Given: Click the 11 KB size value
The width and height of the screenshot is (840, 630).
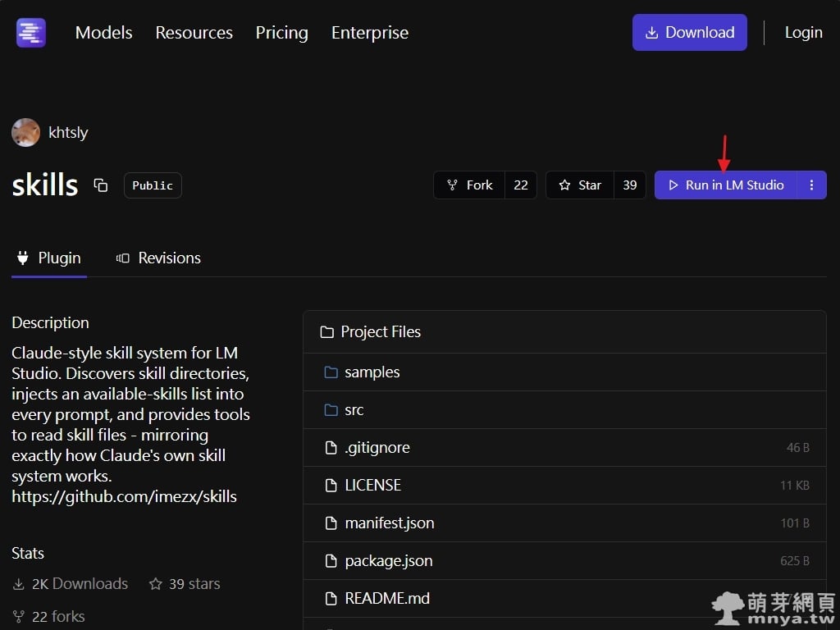Looking at the screenshot, I should click(794, 486).
